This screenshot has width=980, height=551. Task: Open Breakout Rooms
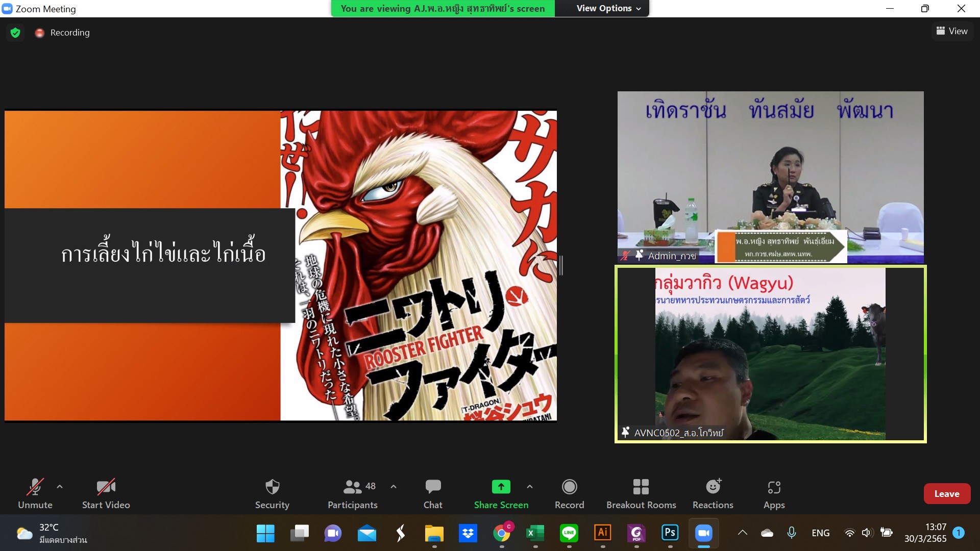(641, 493)
